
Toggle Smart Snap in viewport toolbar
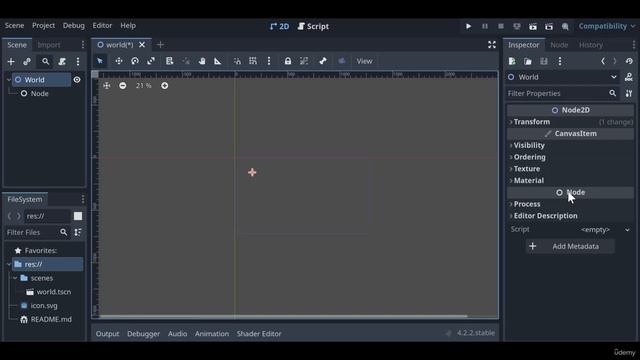(x=237, y=61)
